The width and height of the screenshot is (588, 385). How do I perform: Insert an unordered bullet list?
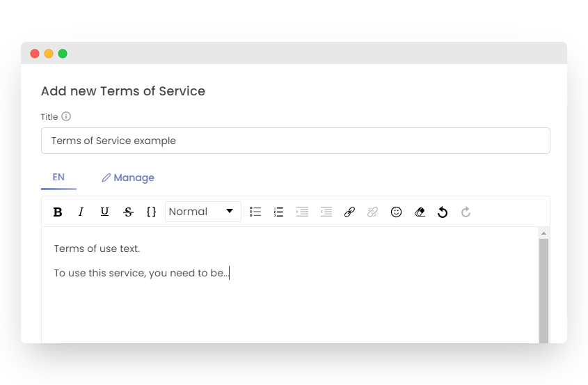click(x=255, y=212)
